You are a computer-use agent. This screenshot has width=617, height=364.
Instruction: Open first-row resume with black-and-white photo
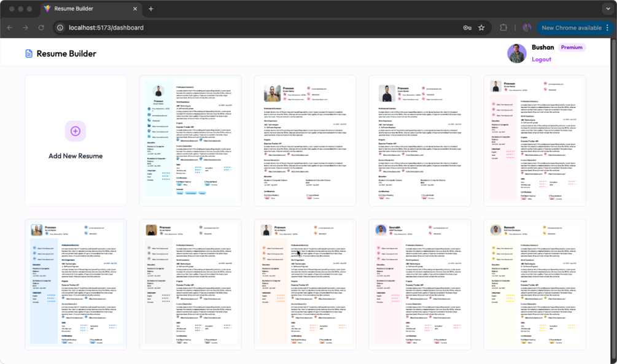tap(420, 141)
